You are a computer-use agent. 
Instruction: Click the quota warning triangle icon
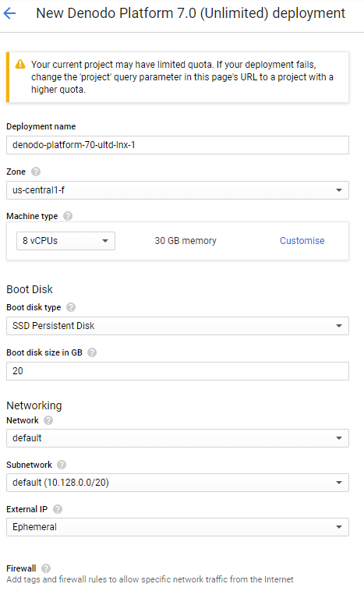(20, 65)
